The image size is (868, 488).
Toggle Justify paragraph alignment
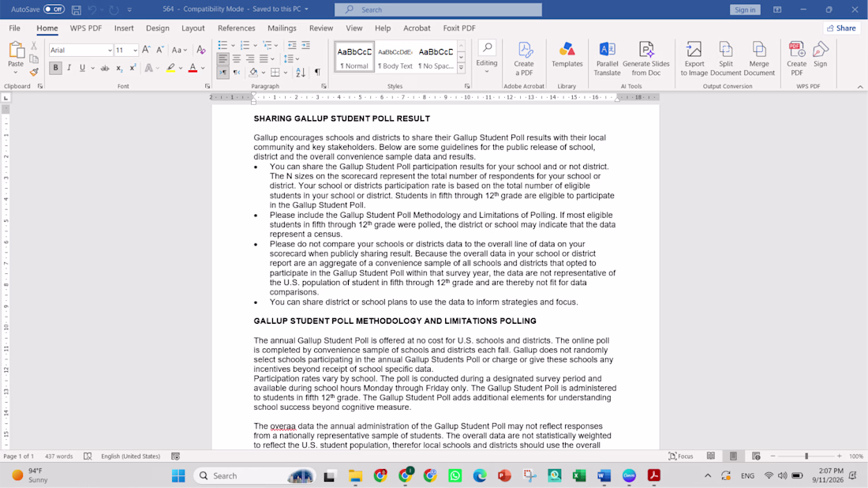pyautogui.click(x=264, y=58)
